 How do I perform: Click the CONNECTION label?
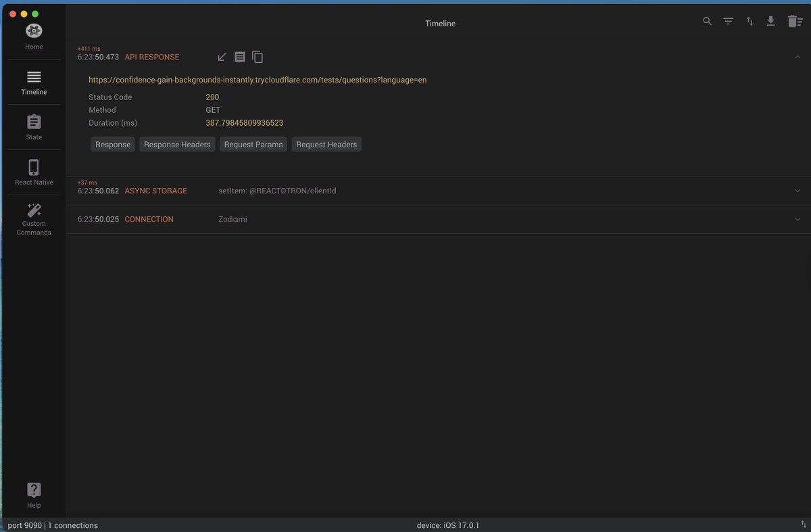click(149, 220)
